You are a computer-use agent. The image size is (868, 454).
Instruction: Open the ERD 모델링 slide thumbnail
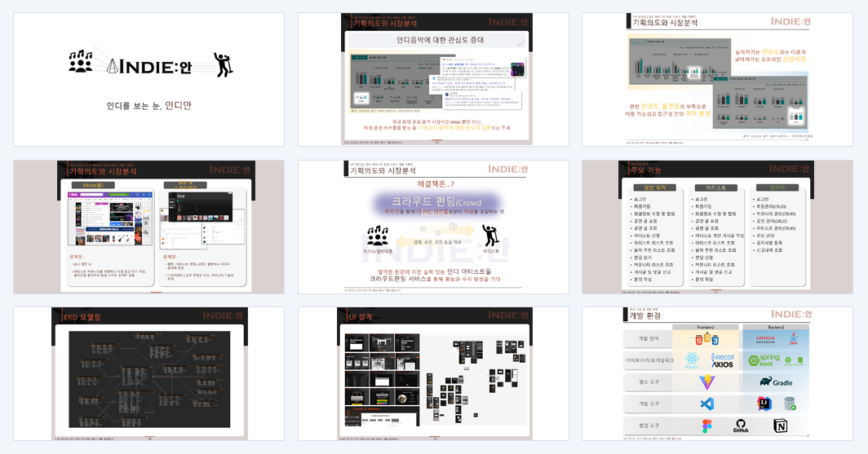(149, 374)
